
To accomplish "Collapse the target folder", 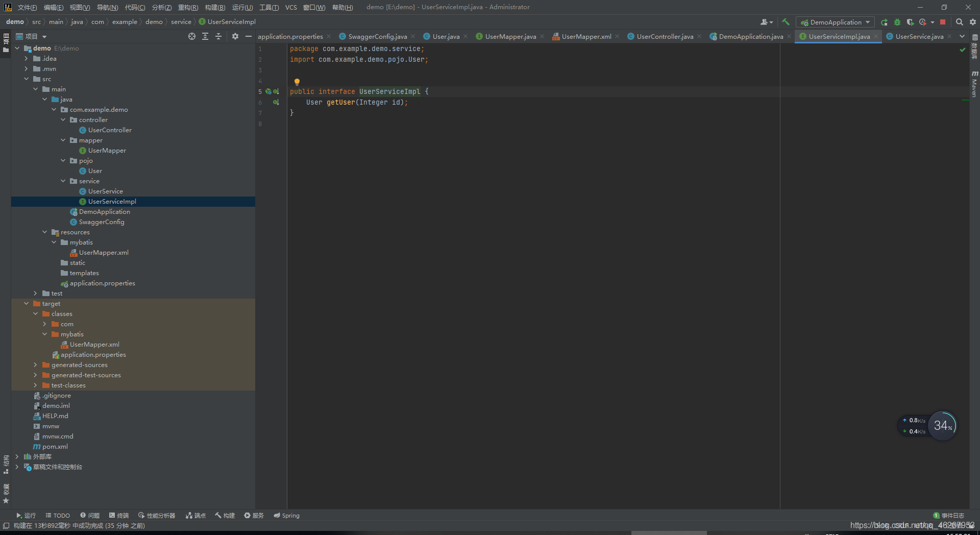I will [26, 304].
